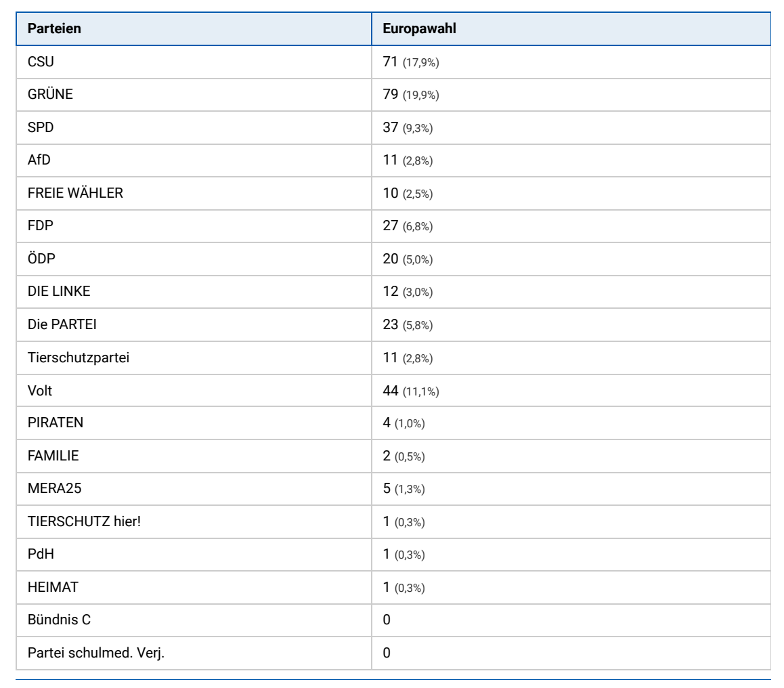Select the Tierschutzpartei name cell
Image resolution: width=784 pixels, height=688 pixels.
click(x=194, y=358)
